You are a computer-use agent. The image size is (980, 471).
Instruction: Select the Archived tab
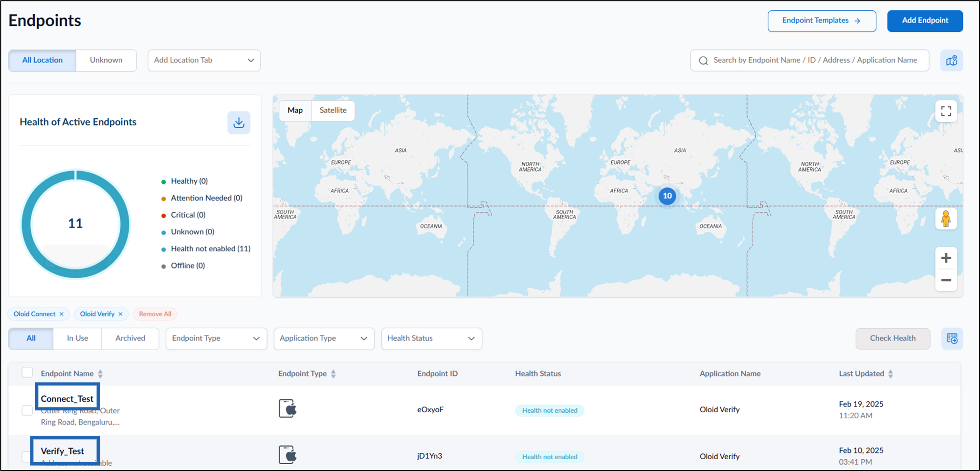(x=130, y=338)
